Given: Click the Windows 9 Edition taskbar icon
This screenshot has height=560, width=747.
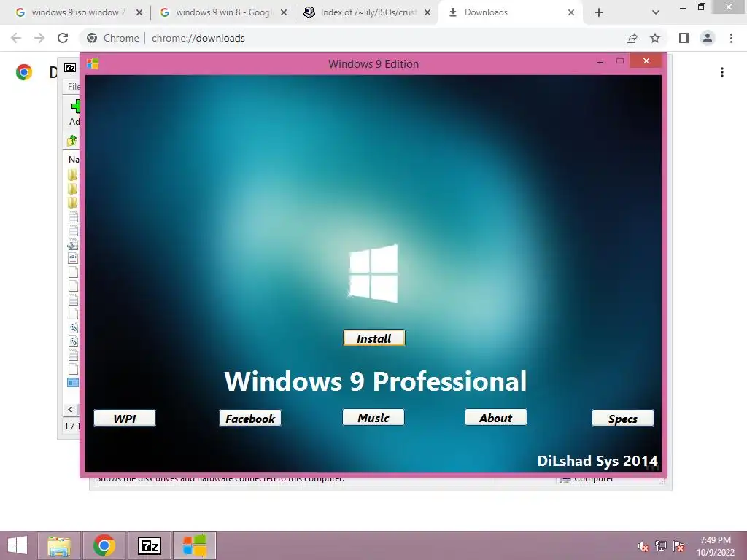Looking at the screenshot, I should pos(194,545).
